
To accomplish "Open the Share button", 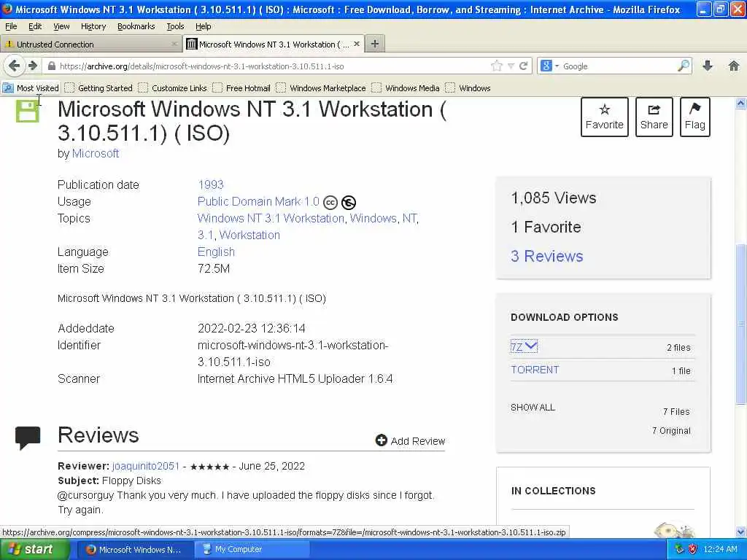I will (x=654, y=117).
